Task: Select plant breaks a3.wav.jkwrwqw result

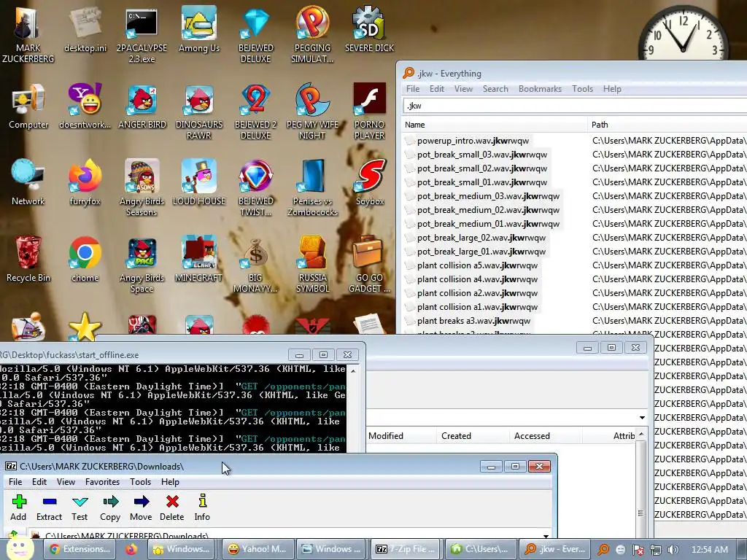Action: pyautogui.click(x=473, y=321)
